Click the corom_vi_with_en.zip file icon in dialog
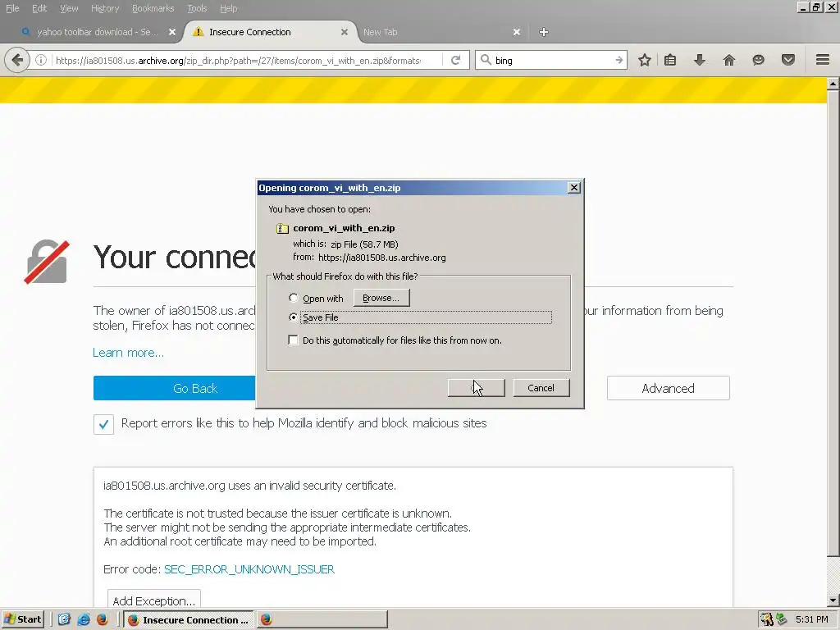The height and width of the screenshot is (630, 840). click(x=282, y=229)
